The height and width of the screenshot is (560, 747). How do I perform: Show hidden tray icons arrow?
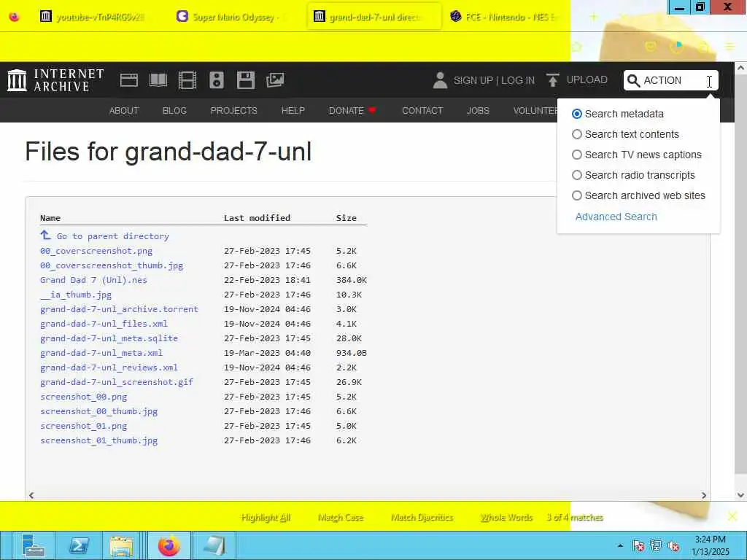pos(620,545)
